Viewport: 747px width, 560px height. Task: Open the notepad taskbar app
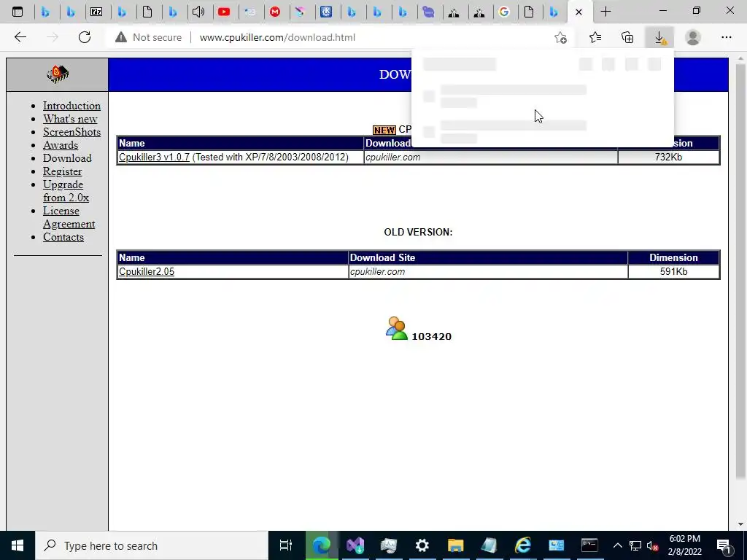tap(489, 545)
